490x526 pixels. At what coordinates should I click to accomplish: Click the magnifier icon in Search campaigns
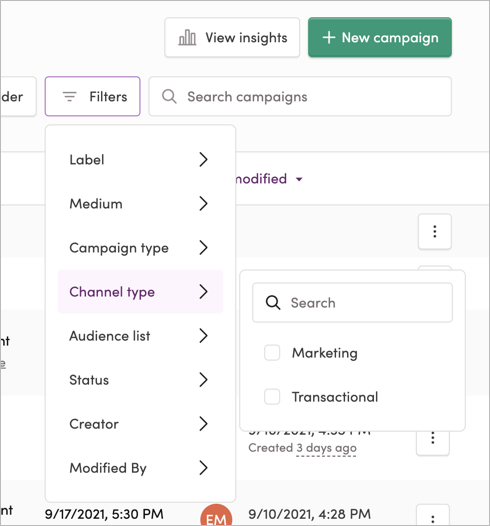click(x=169, y=97)
